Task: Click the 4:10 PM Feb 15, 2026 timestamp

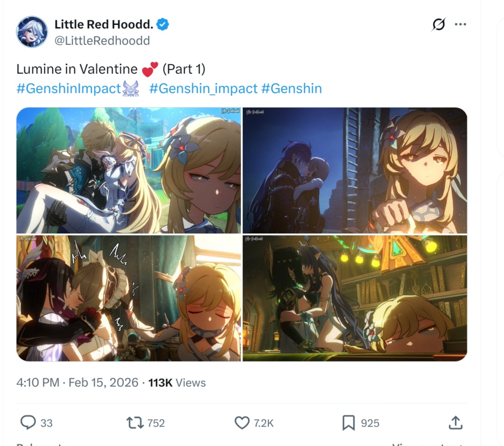Action: 77,382
